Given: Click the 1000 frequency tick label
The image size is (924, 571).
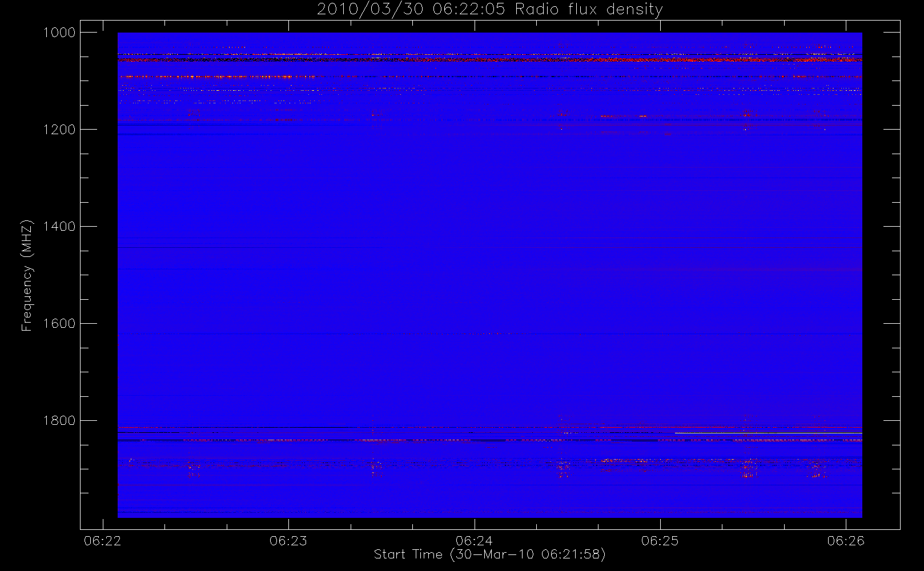Looking at the screenshot, I should tap(59, 33).
